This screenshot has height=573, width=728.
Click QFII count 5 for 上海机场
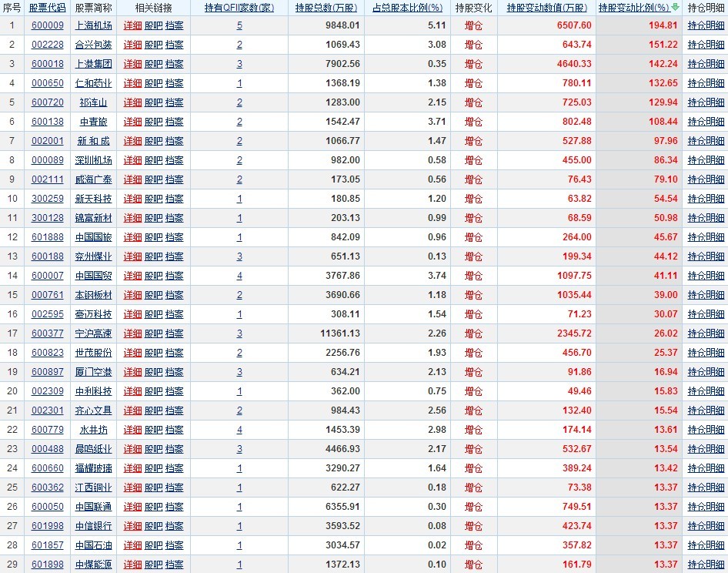point(239,25)
